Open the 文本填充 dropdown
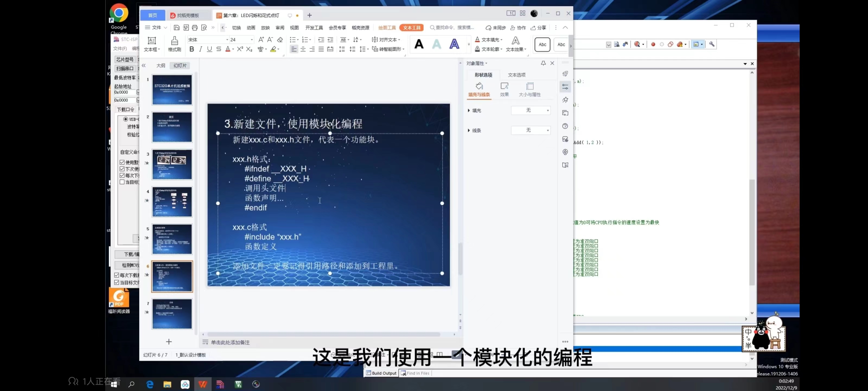 click(x=489, y=40)
